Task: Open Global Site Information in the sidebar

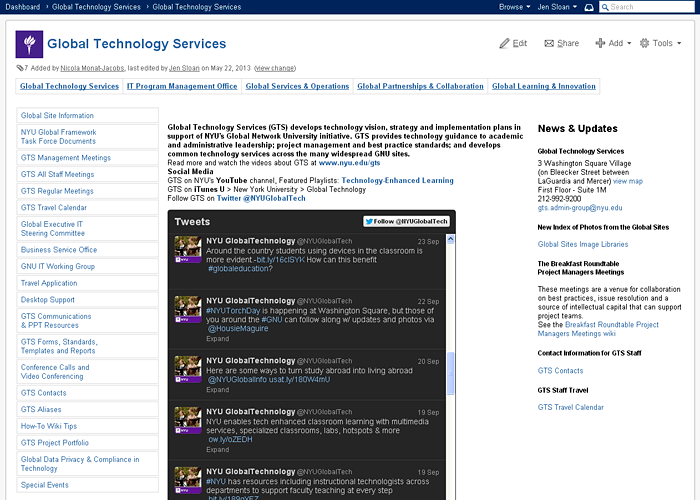Action: click(57, 116)
